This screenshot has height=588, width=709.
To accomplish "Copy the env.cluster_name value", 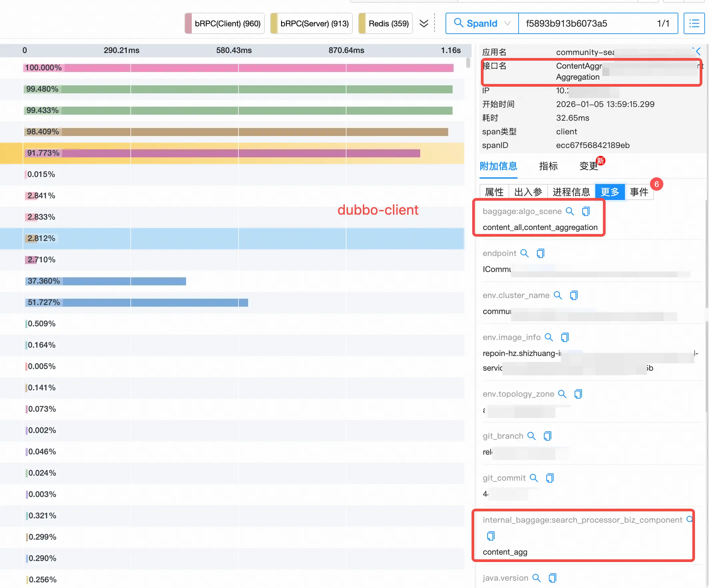I will click(x=574, y=295).
